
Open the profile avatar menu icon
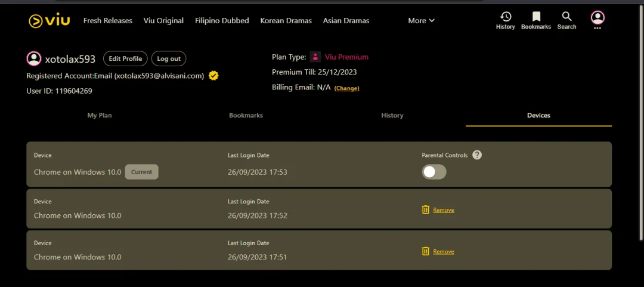[597, 17]
